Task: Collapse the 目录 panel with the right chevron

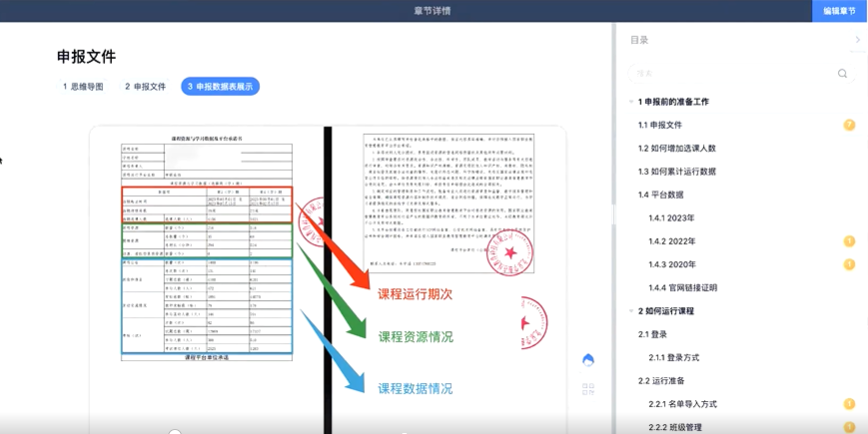Action: [857, 40]
